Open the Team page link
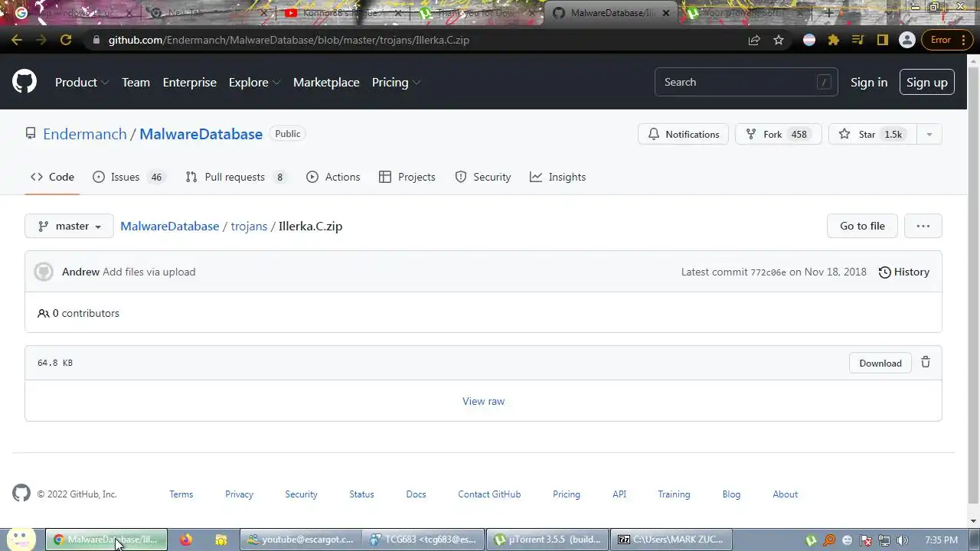Screen dimensions: 980x551 pyautogui.click(x=136, y=82)
